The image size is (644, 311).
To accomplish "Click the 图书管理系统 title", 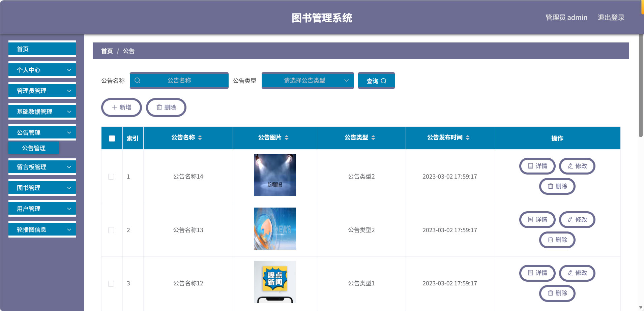I will [322, 18].
